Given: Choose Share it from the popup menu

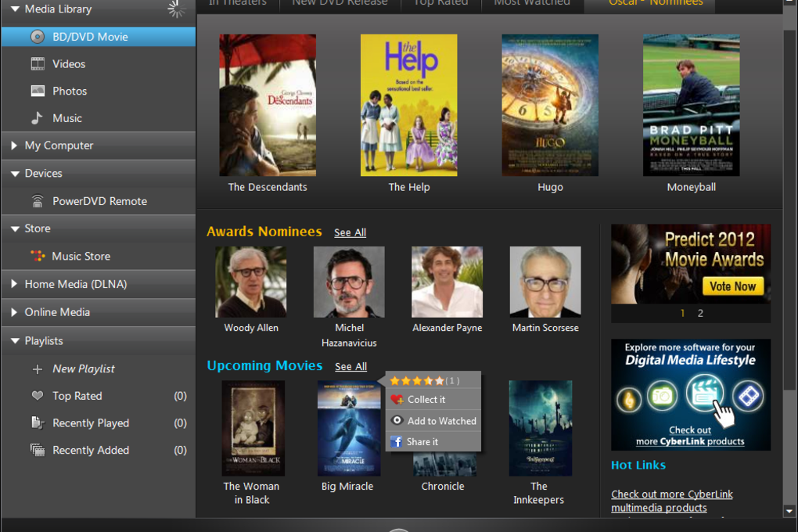Looking at the screenshot, I should 433,441.
